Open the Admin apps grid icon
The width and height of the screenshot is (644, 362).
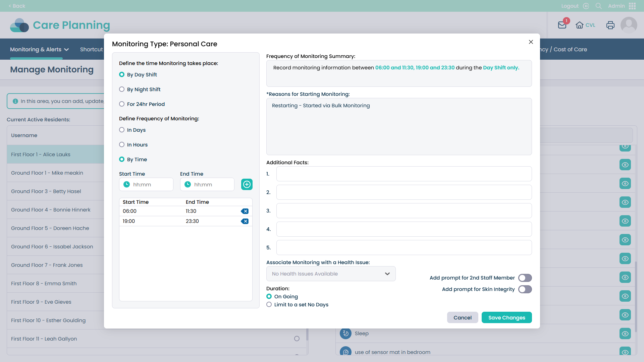(x=632, y=6)
